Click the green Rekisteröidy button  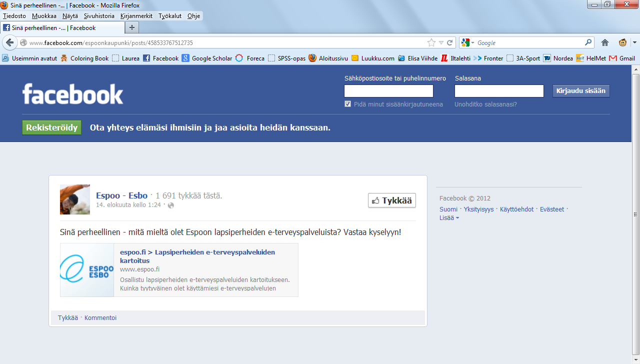pos(52,127)
